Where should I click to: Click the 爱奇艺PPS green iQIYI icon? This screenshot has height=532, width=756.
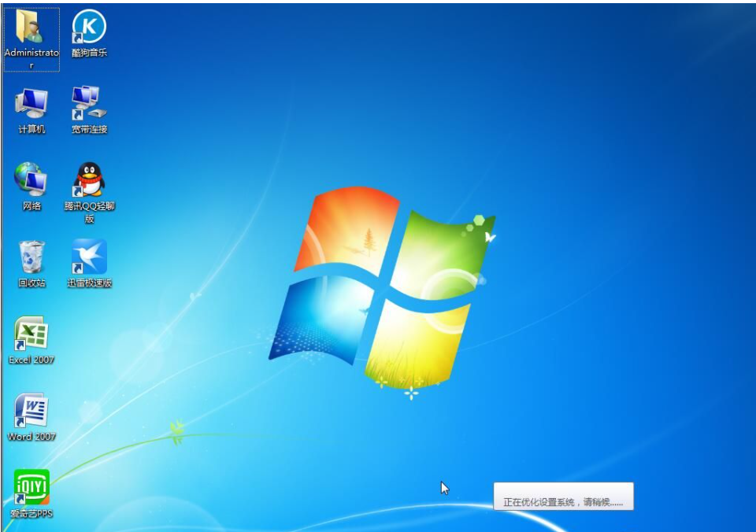tap(31, 487)
